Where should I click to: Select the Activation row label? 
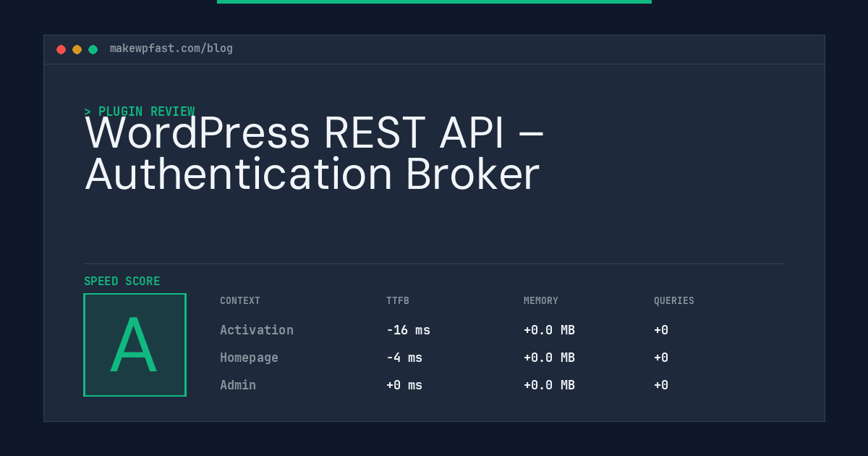pyautogui.click(x=257, y=330)
